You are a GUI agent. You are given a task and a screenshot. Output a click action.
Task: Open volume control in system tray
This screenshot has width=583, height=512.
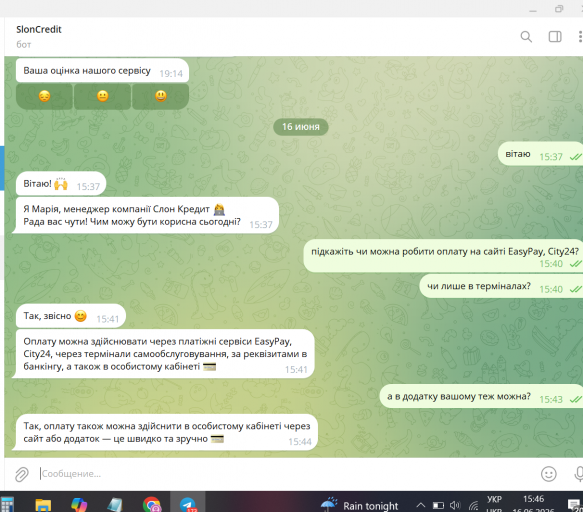455,505
